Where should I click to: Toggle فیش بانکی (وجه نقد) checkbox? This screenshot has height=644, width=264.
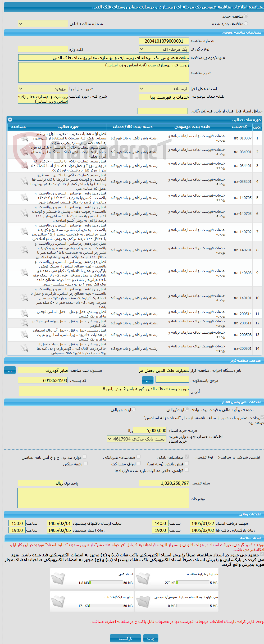(x=187, y=464)
